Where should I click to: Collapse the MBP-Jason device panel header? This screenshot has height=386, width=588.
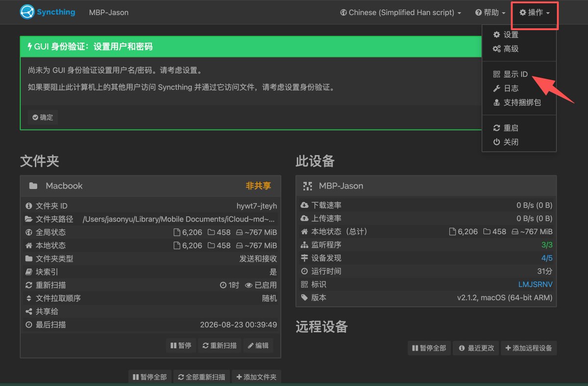[426, 186]
